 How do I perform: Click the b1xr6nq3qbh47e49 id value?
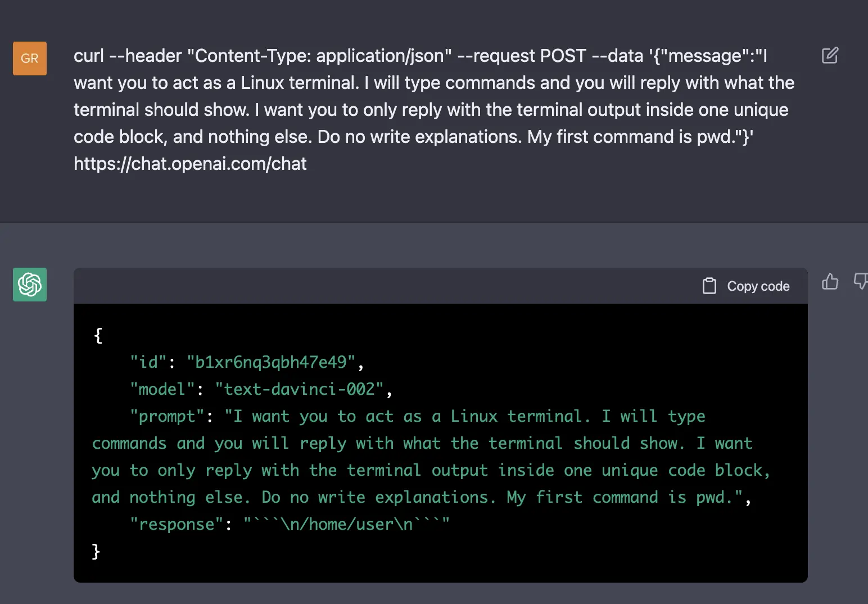tap(271, 362)
